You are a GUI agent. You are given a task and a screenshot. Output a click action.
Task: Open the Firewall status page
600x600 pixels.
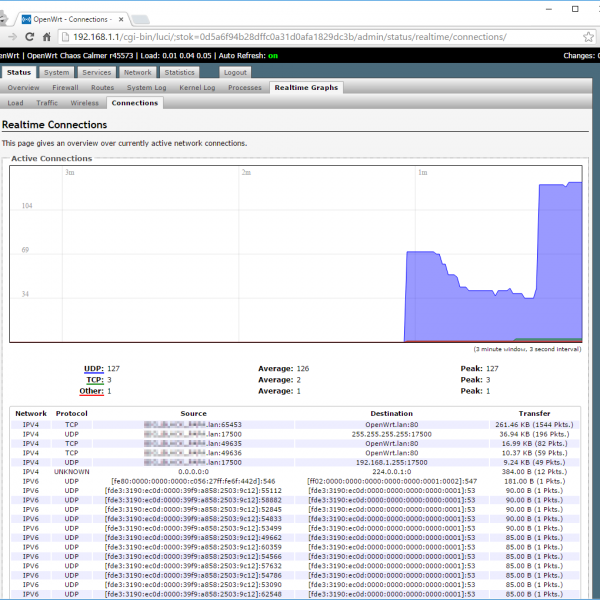click(x=65, y=88)
